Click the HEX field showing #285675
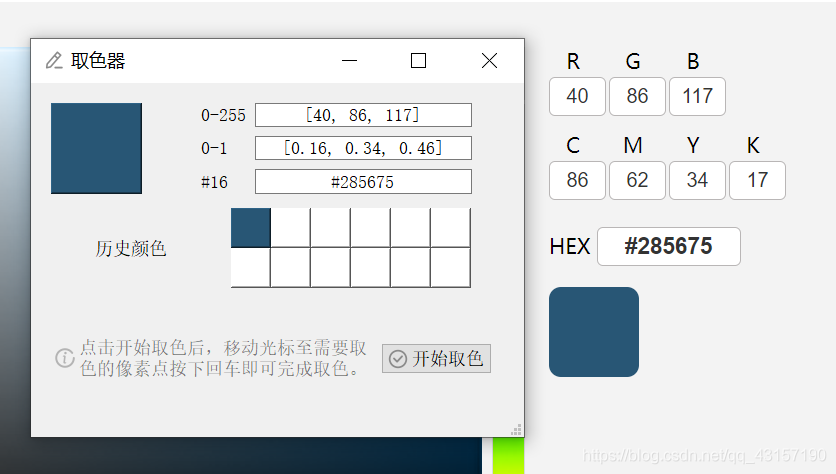This screenshot has height=474, width=836. (668, 247)
